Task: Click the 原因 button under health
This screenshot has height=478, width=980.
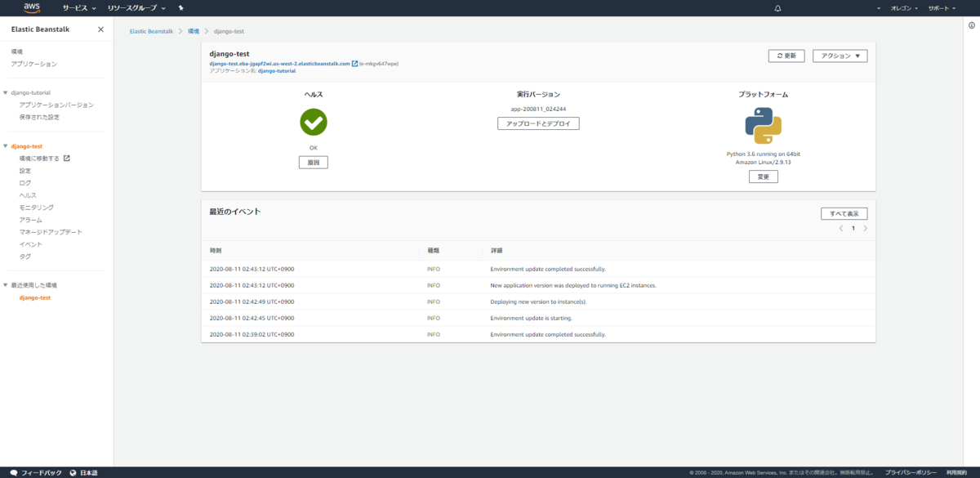Action: click(313, 163)
